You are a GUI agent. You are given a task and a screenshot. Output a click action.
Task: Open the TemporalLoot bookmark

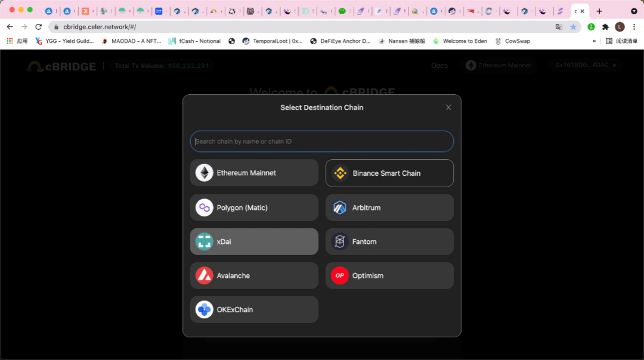click(273, 41)
